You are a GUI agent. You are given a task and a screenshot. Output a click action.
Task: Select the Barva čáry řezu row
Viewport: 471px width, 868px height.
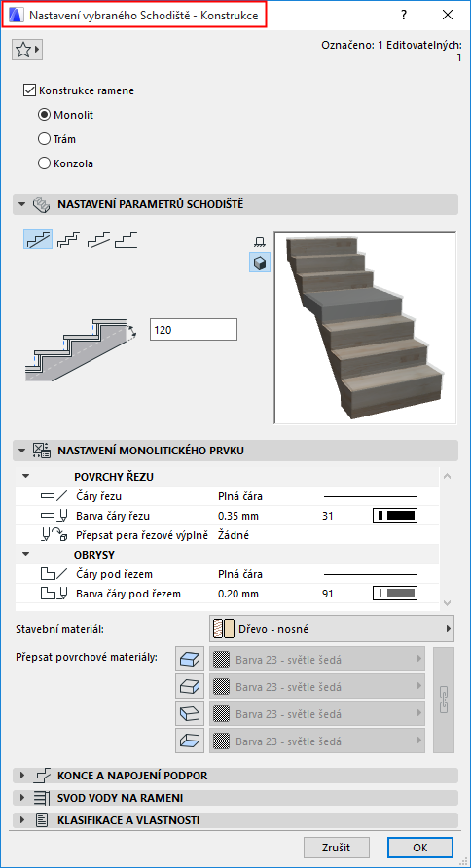pos(227,516)
